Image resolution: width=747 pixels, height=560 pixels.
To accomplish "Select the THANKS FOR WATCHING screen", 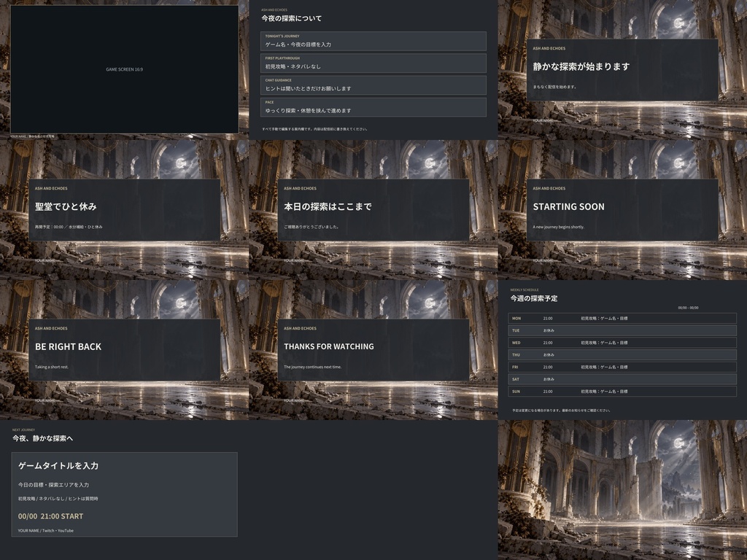I will [373, 350].
